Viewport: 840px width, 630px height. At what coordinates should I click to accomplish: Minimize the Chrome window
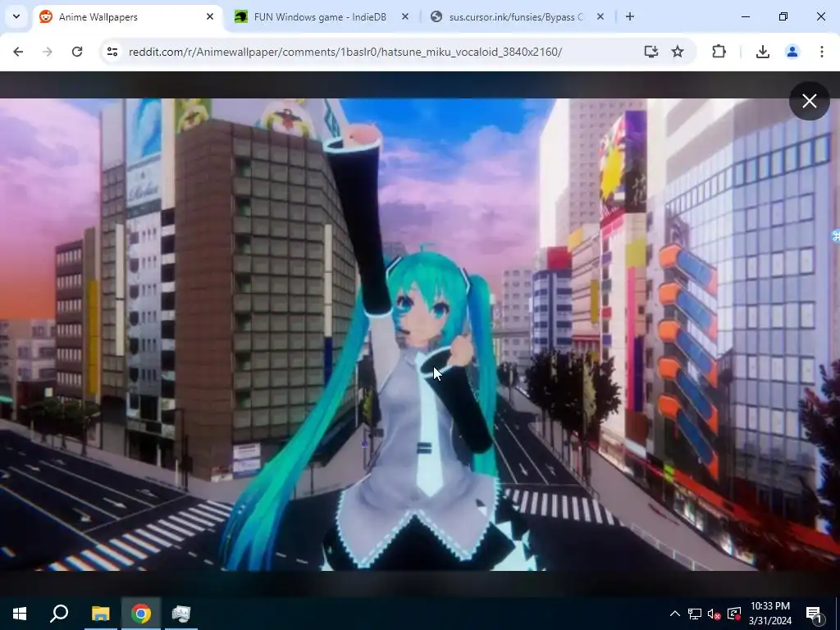[x=746, y=16]
